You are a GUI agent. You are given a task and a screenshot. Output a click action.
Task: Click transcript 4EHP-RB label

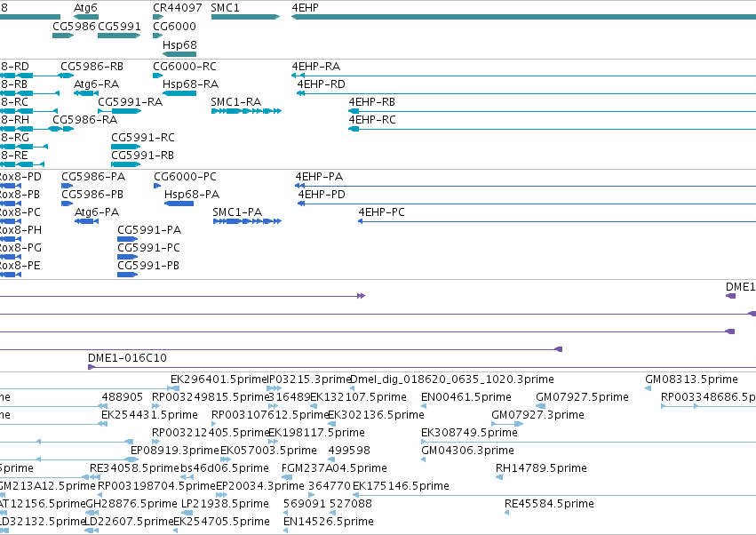coord(371,102)
